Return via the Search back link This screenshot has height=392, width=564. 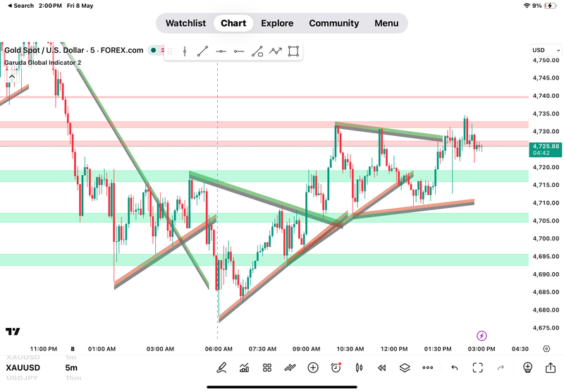[20, 6]
